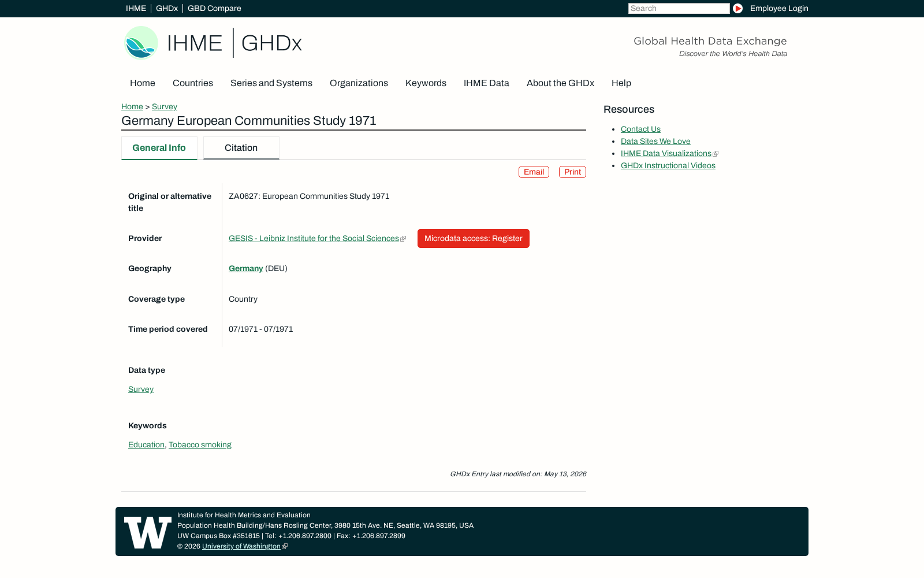Open About the GHDx menu item
Image resolution: width=924 pixels, height=578 pixels.
click(x=560, y=83)
